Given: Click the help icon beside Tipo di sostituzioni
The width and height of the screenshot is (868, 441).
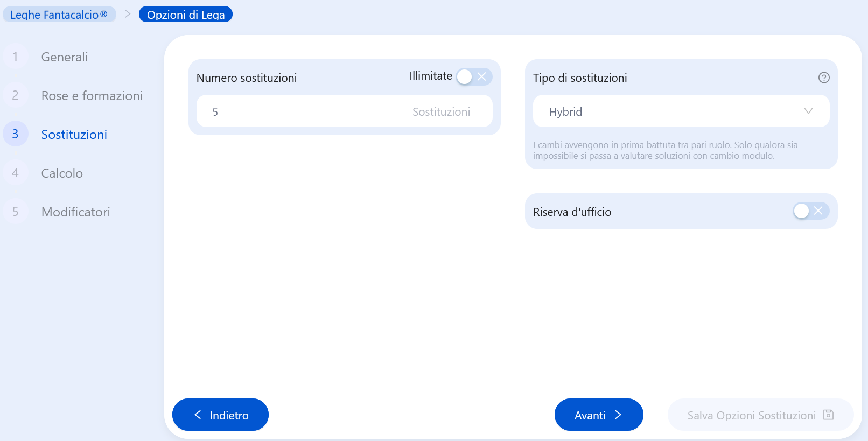Looking at the screenshot, I should point(824,78).
